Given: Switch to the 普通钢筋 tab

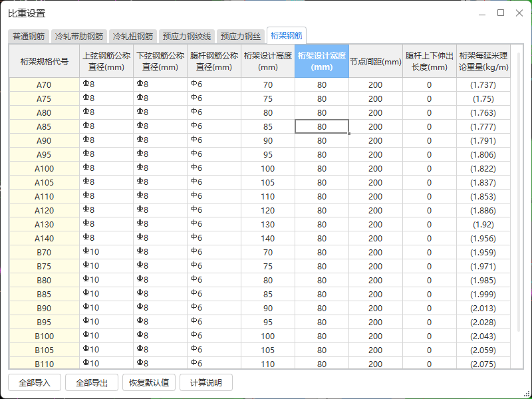Looking at the screenshot, I should pos(29,37).
